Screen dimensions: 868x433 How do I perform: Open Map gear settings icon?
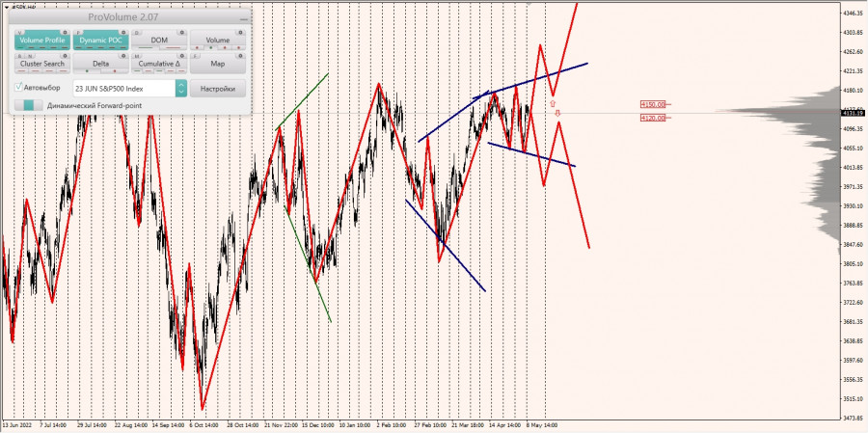(x=240, y=56)
